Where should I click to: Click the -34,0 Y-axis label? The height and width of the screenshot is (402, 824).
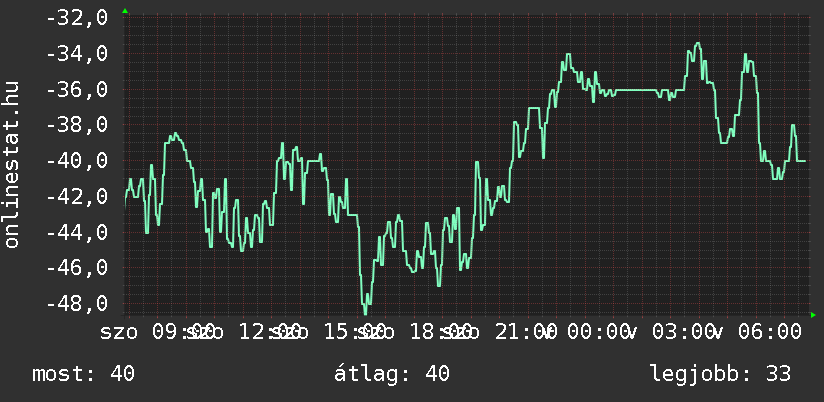[x=77, y=54]
